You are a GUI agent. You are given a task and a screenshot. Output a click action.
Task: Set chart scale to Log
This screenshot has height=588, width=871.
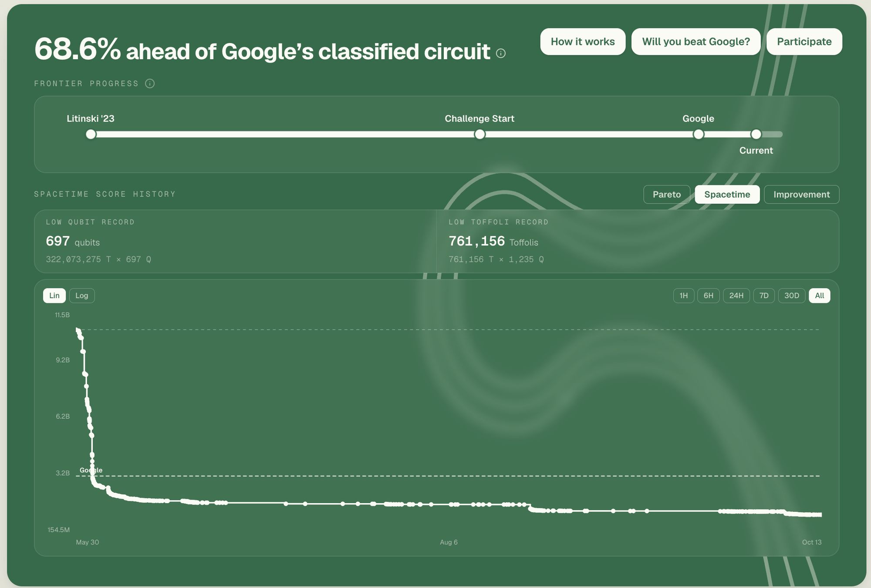click(x=82, y=296)
